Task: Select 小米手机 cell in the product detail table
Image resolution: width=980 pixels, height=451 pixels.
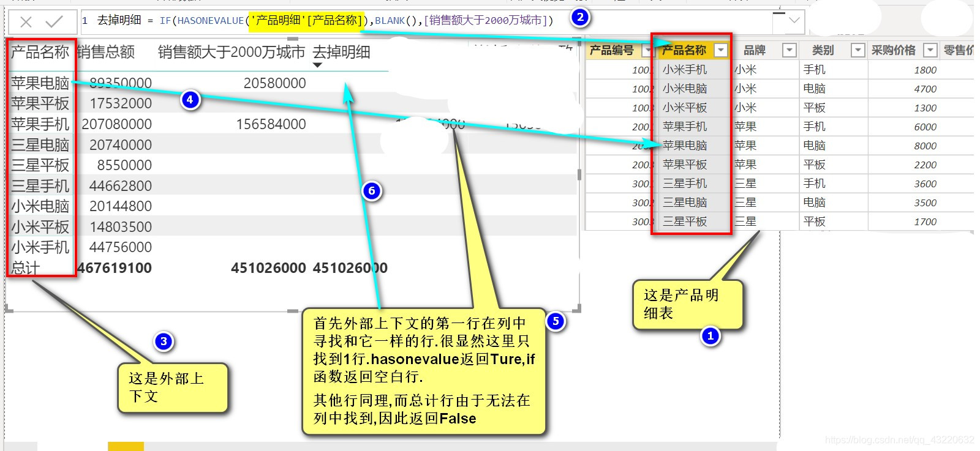Action: [x=685, y=70]
